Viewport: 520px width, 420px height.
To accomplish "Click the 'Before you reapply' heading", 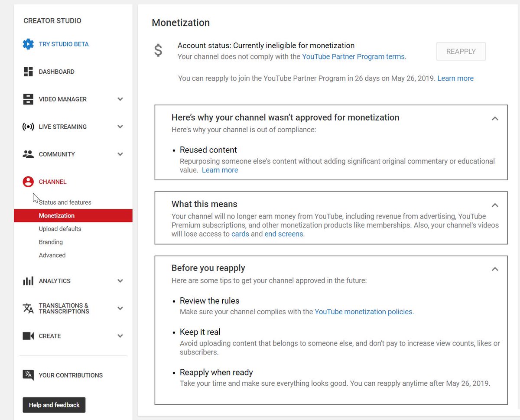I will [208, 268].
